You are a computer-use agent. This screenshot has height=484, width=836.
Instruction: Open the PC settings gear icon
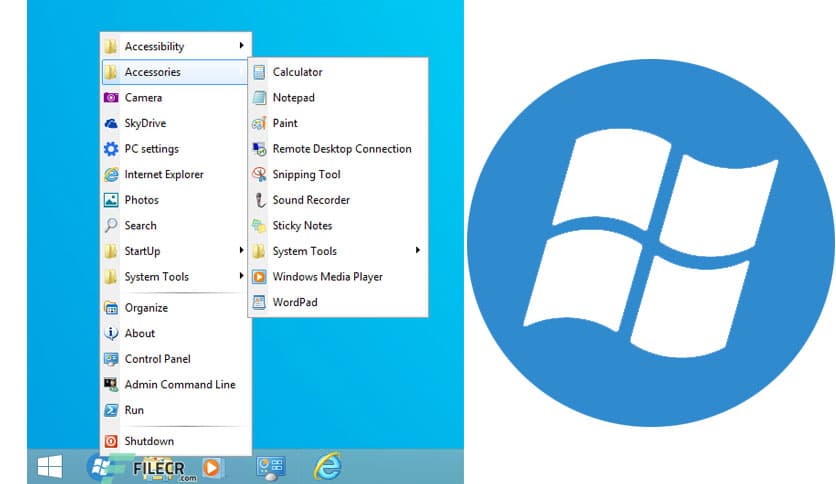(x=111, y=149)
